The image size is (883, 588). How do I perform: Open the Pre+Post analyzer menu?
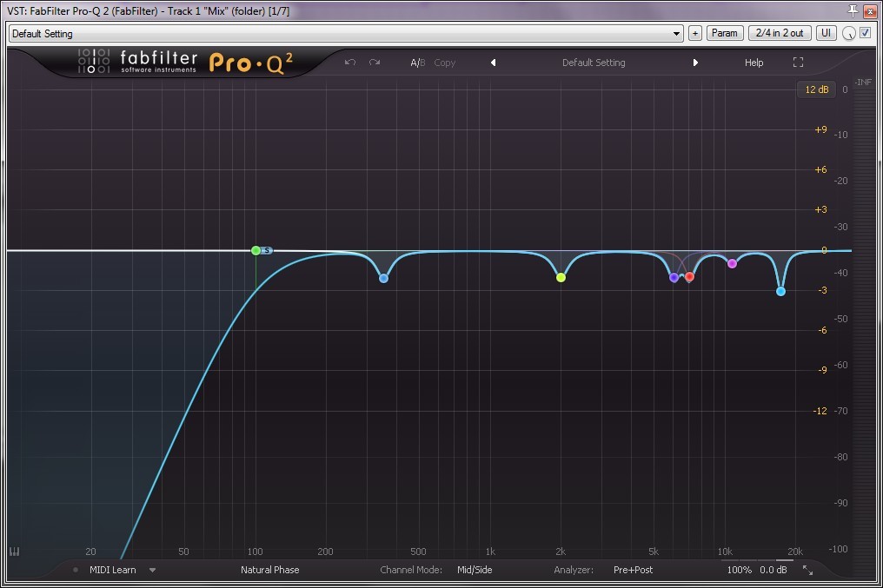click(x=633, y=570)
